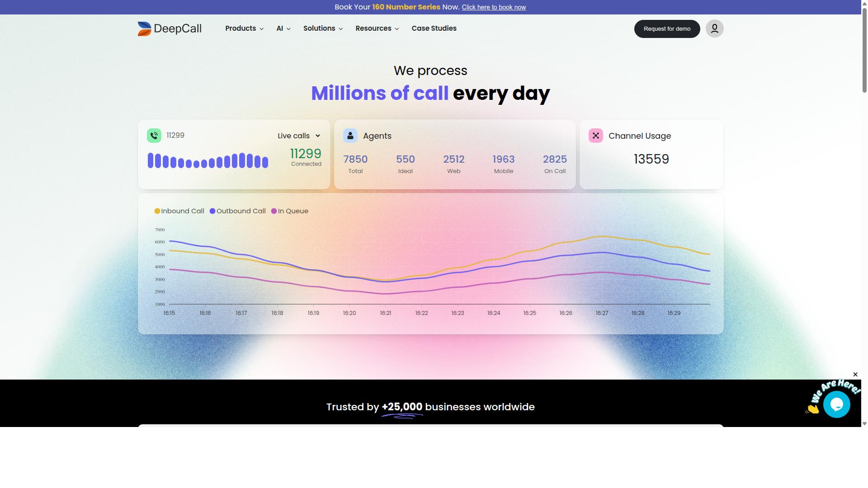868x488 pixels.
Task: Expand the AI menu
Action: click(x=283, y=28)
